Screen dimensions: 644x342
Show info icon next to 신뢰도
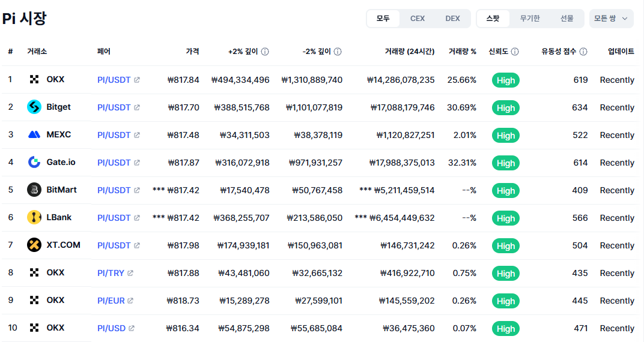(x=515, y=52)
